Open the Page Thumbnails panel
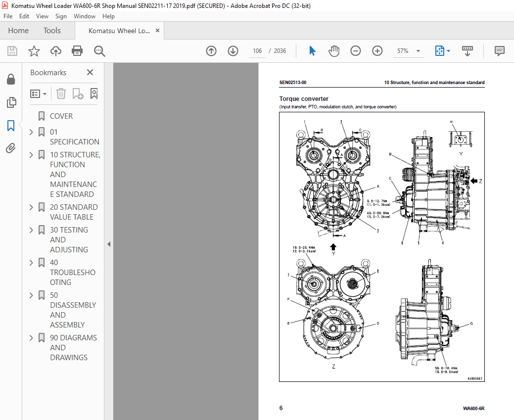 [x=11, y=102]
